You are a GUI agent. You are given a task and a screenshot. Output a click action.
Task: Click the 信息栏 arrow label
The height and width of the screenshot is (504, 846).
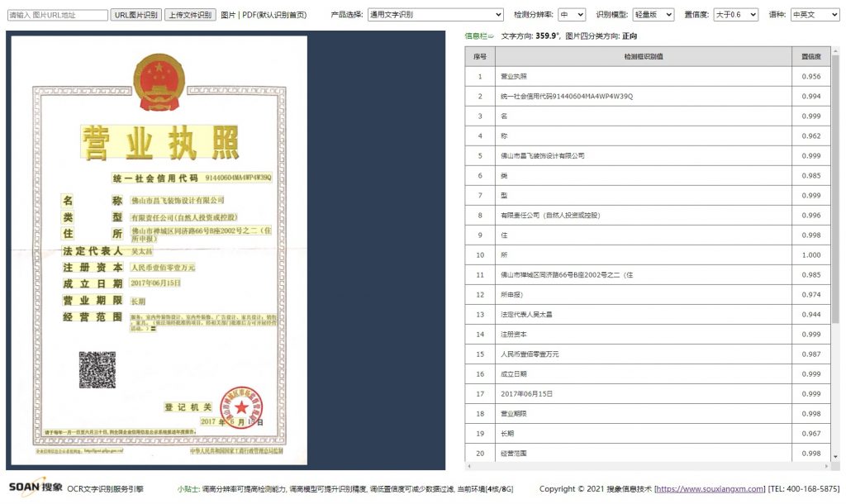(479, 36)
